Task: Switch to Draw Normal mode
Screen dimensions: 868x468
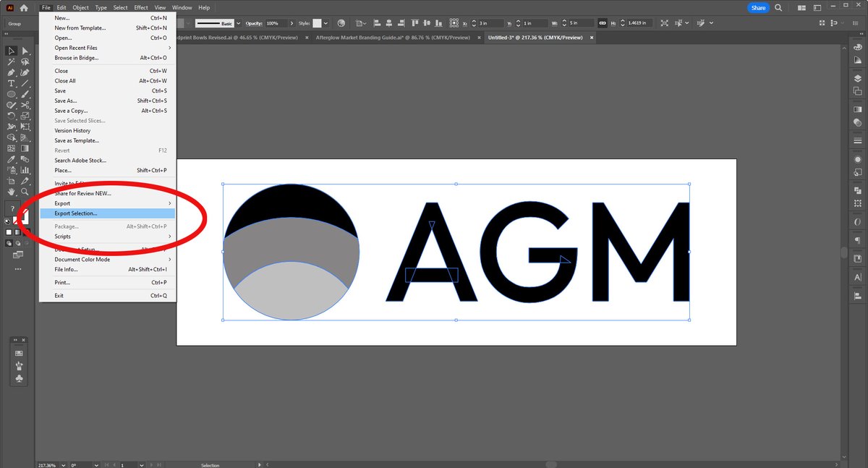Action: [x=9, y=243]
